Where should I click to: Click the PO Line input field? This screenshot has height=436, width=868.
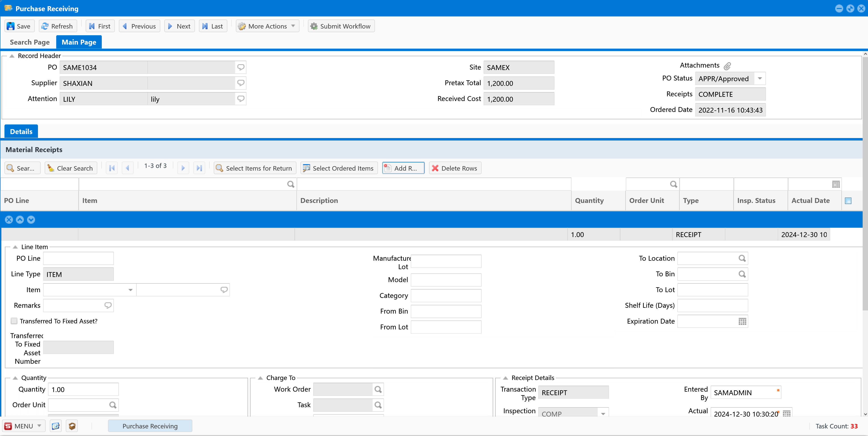tap(79, 258)
